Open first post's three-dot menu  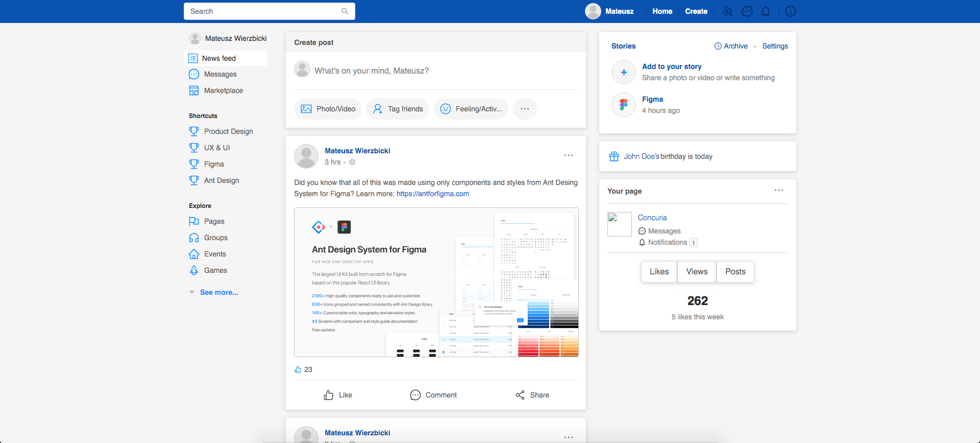(x=569, y=155)
